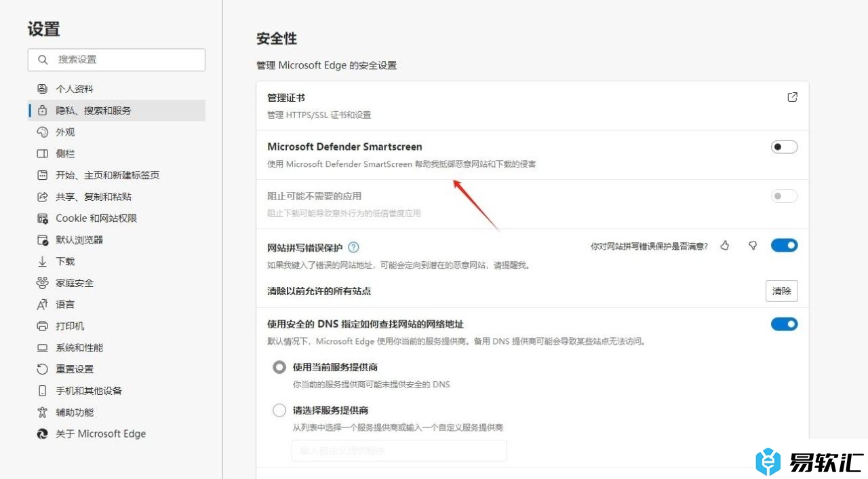Click the text 管理 HTTPS/SSL 证书和设置
This screenshot has width=868, height=479.
pos(319,115)
